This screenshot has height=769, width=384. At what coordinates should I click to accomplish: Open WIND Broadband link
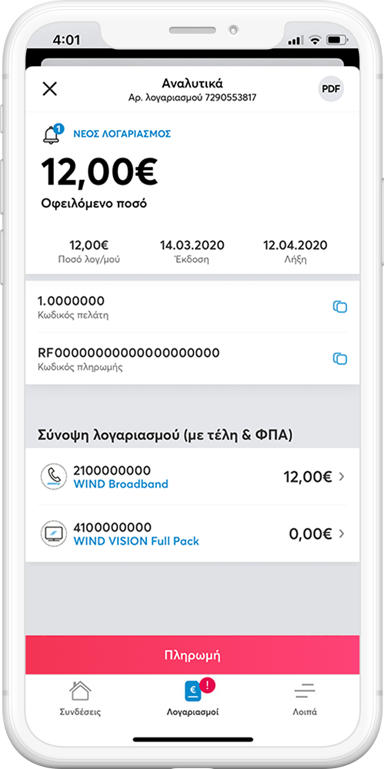121,484
